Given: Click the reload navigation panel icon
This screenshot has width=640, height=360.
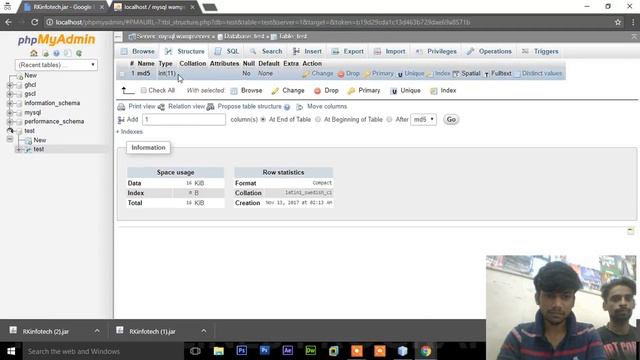Looking at the screenshot, I should [79, 53].
